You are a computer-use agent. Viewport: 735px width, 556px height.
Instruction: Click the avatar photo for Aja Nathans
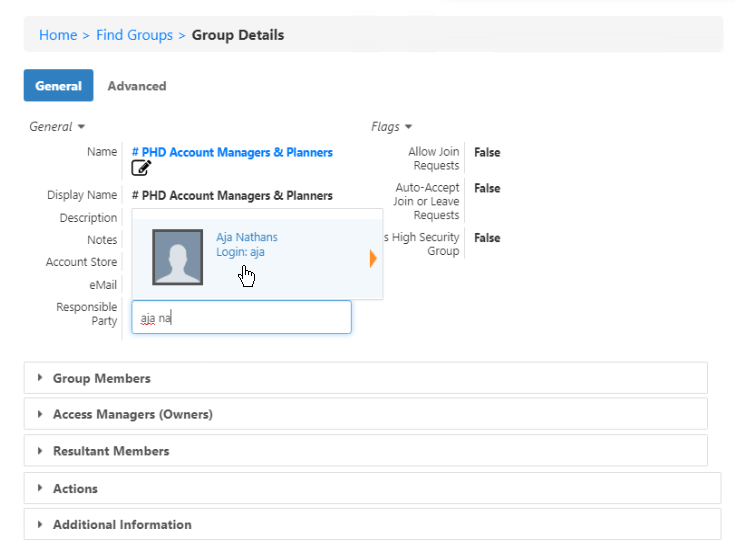pyautogui.click(x=177, y=257)
